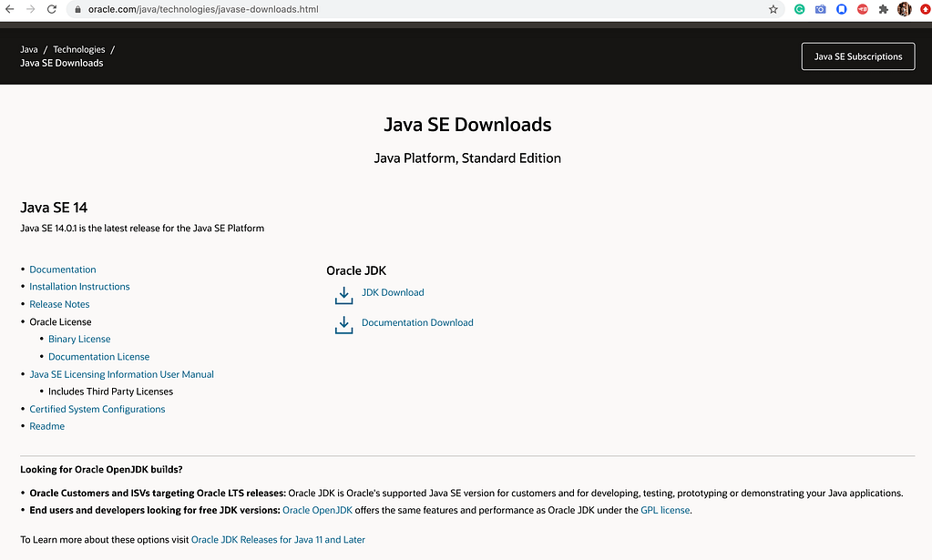Image resolution: width=932 pixels, height=560 pixels.
Task: Click 'End users and developers looking for free JDK versions' text
Action: point(155,510)
